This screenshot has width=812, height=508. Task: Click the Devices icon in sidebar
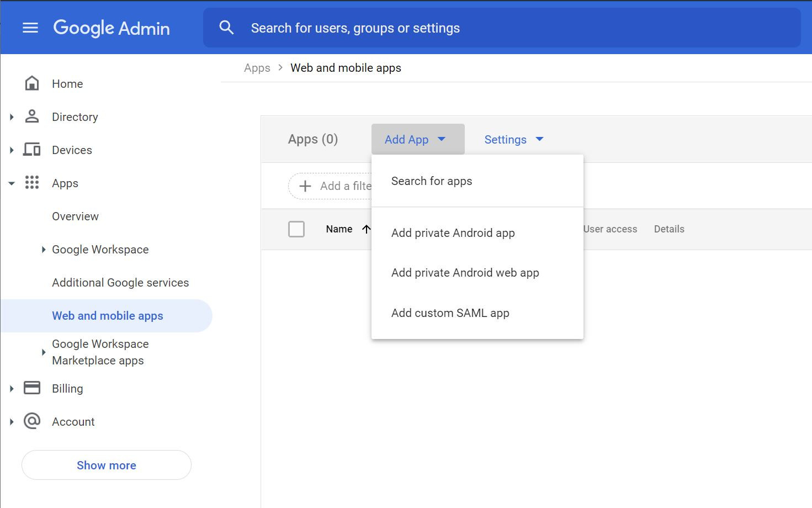point(32,150)
